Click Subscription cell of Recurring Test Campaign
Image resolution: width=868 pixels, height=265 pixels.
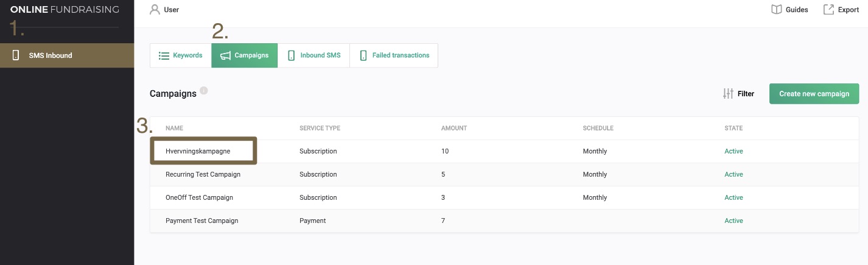click(x=318, y=174)
